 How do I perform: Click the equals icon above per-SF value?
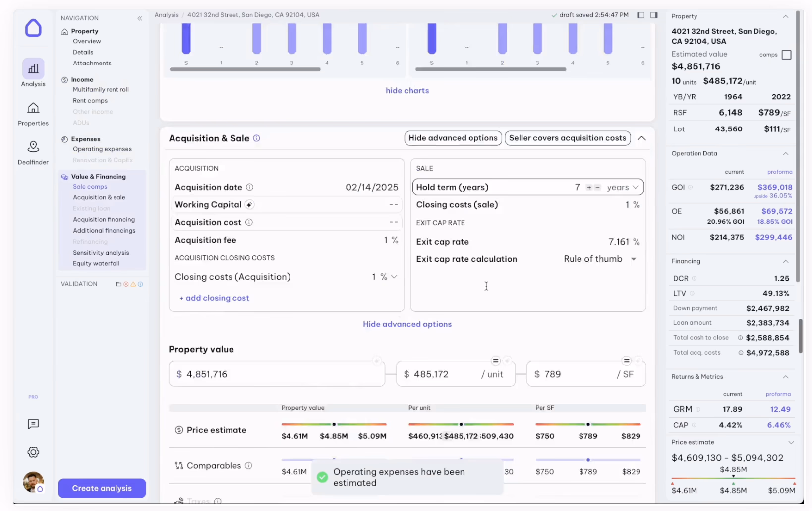coord(627,361)
